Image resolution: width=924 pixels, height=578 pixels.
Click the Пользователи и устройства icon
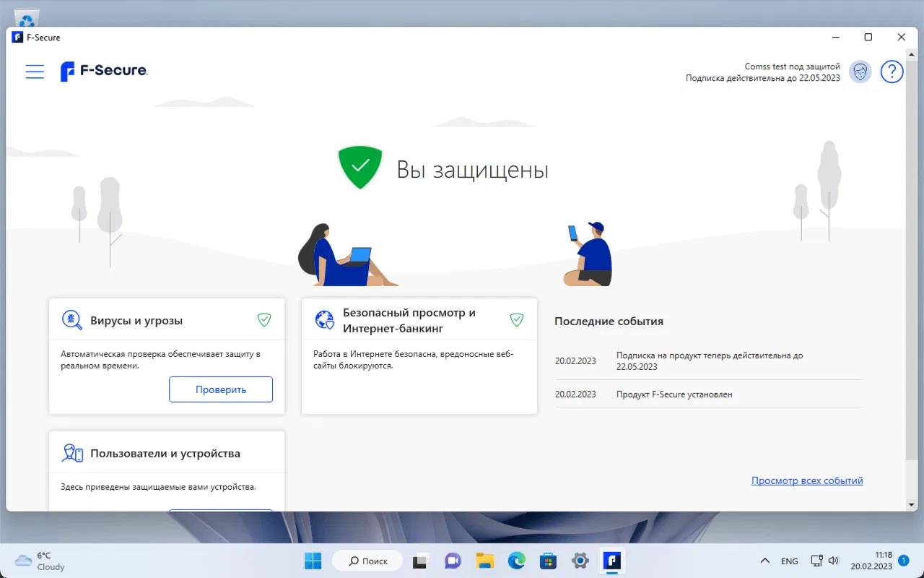(x=71, y=452)
